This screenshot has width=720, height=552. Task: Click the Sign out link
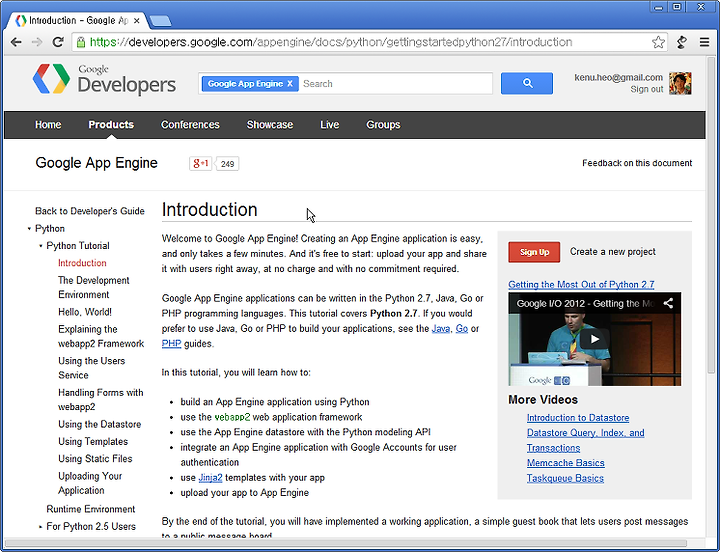[x=647, y=89]
